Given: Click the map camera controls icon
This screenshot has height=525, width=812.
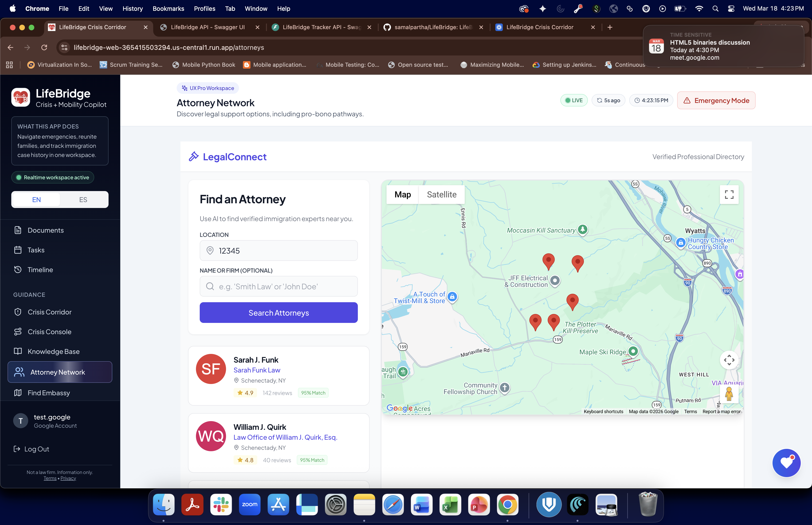Looking at the screenshot, I should 729,360.
